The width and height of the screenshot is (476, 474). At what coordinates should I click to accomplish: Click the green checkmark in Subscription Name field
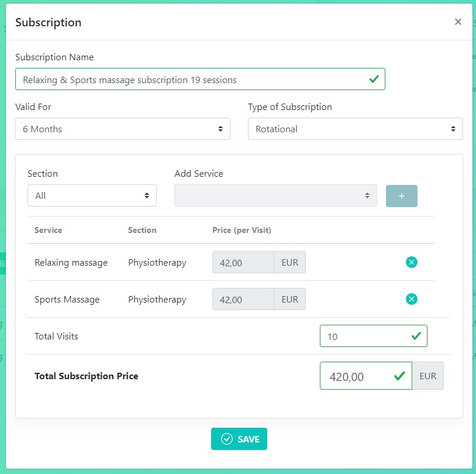click(374, 79)
